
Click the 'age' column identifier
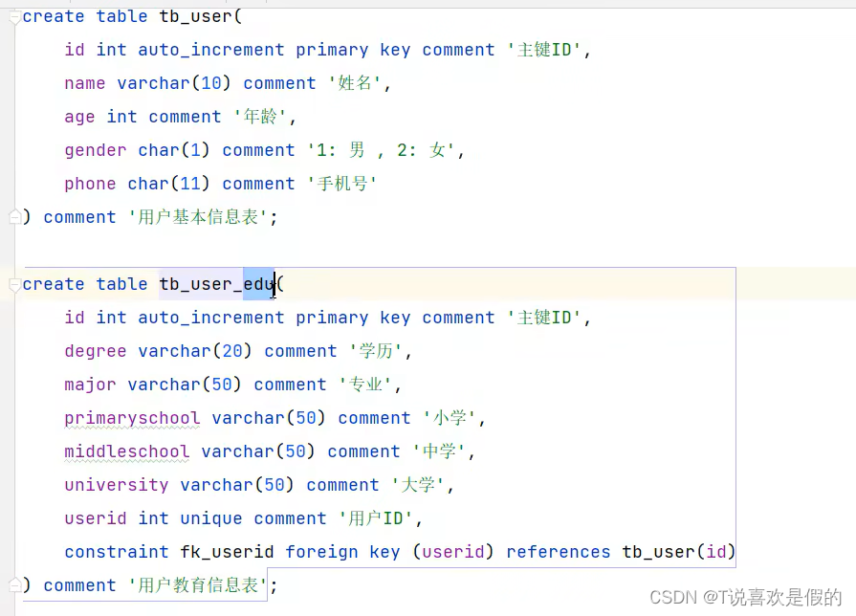[79, 117]
